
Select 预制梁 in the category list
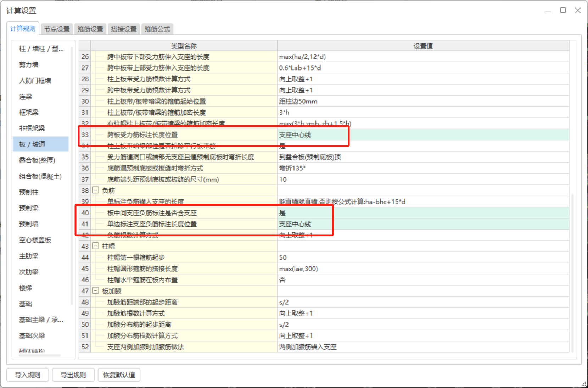tap(41, 208)
